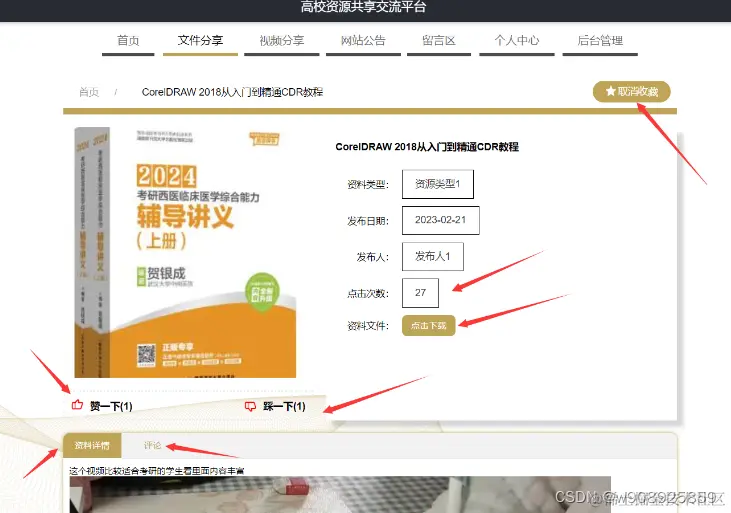This screenshot has width=731, height=513.
Task: Click the 2024 辅导讲义 book cover image
Action: [x=185, y=252]
